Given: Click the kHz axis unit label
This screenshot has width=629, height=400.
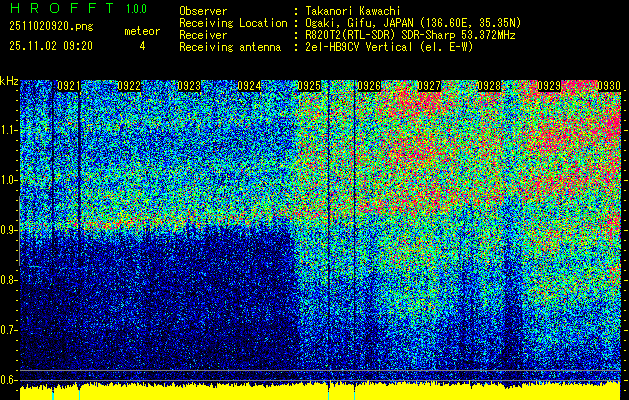Looking at the screenshot, I should pos(9,81).
